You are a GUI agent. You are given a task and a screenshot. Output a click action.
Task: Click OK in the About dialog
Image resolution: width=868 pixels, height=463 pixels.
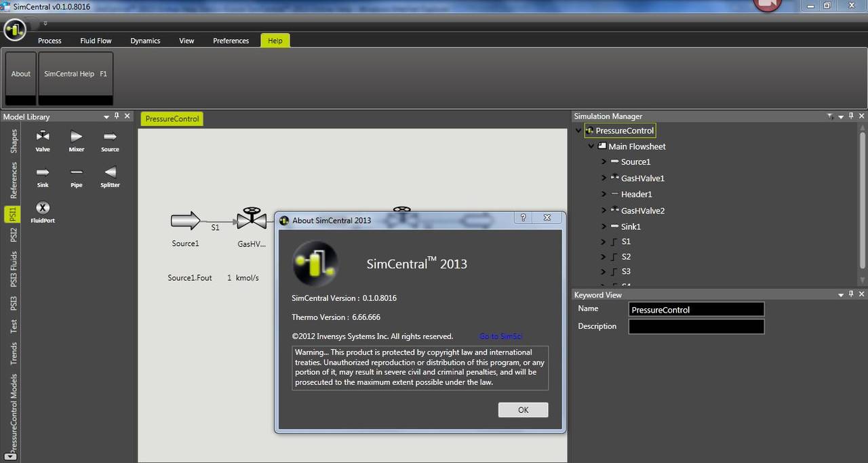[523, 409]
